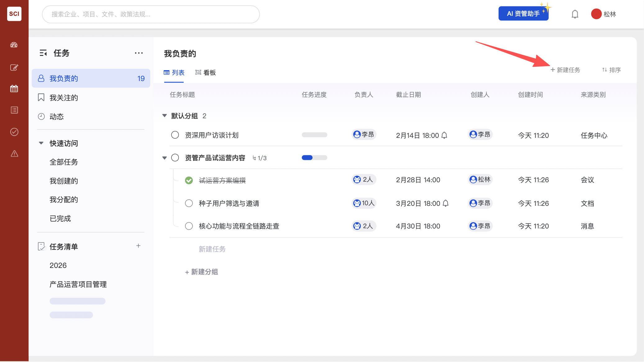Click the 10人 assignee badge

364,203
